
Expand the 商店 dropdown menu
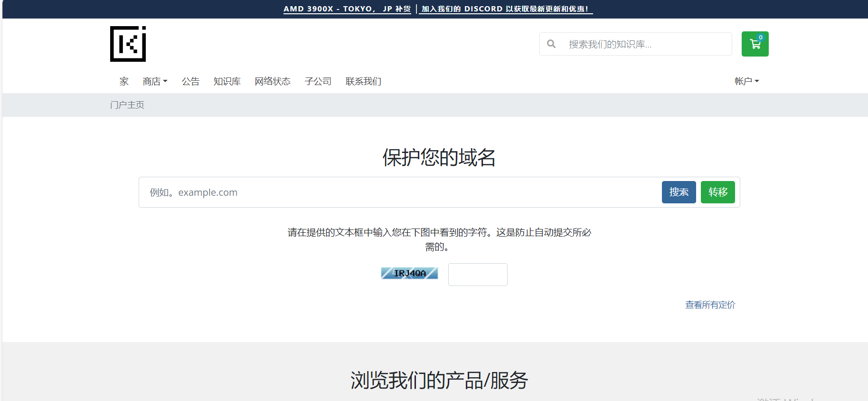click(x=155, y=81)
